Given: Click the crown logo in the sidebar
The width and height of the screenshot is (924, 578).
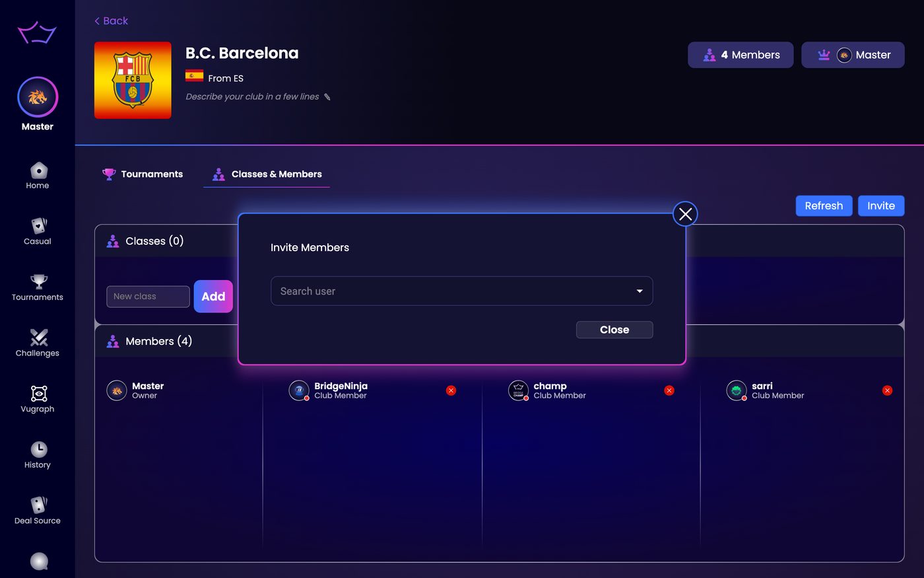Looking at the screenshot, I should 37,32.
